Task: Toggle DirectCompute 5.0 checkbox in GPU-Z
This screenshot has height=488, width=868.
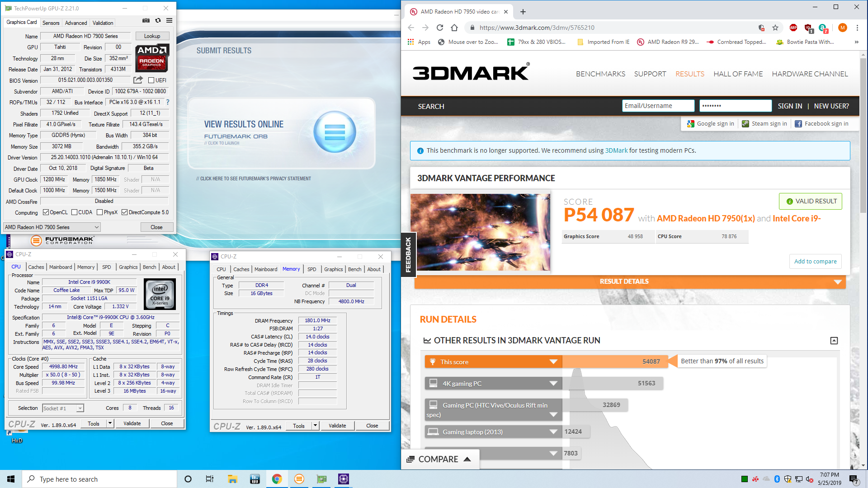Action: click(125, 212)
